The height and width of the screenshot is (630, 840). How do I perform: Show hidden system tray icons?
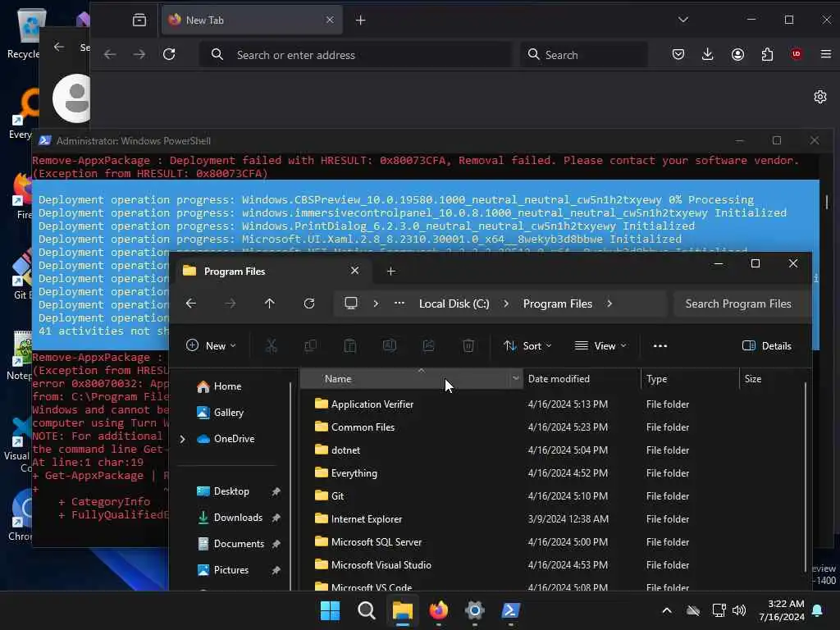point(667,610)
